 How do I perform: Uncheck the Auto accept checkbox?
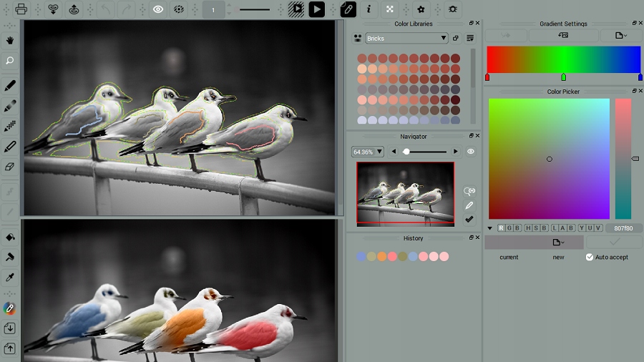pyautogui.click(x=590, y=257)
